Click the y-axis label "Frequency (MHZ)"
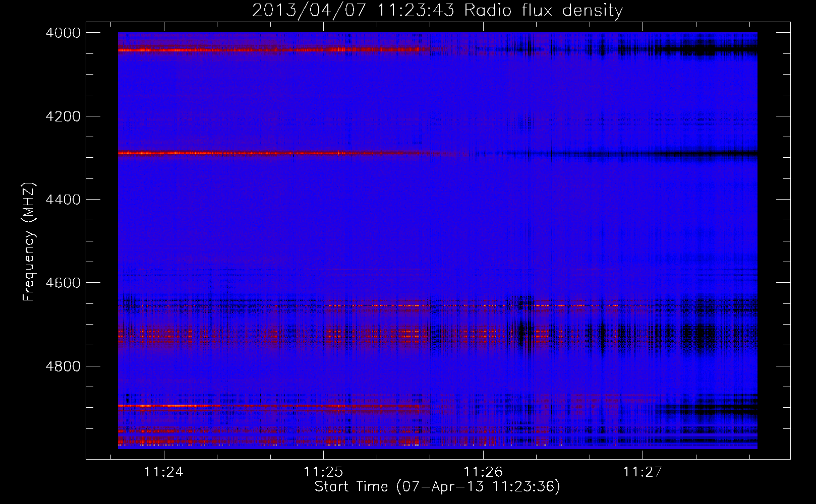Image resolution: width=816 pixels, height=504 pixels. 29,242
